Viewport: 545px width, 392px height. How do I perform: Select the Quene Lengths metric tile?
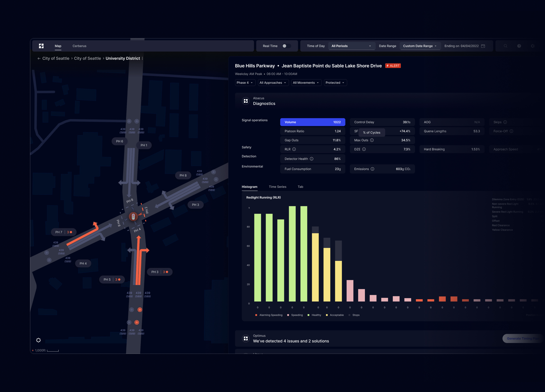point(452,131)
